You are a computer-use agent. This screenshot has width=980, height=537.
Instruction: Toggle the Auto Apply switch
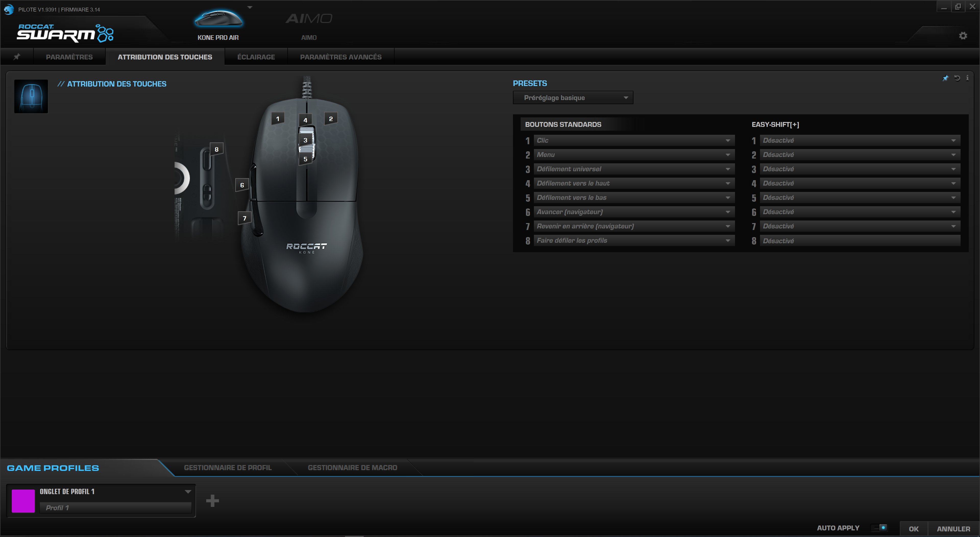(x=879, y=528)
